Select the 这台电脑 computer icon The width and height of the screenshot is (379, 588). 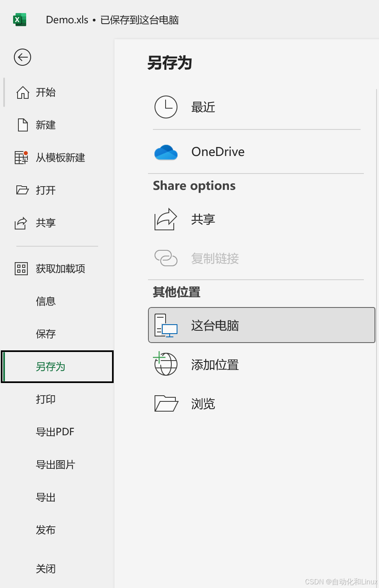pyautogui.click(x=166, y=325)
